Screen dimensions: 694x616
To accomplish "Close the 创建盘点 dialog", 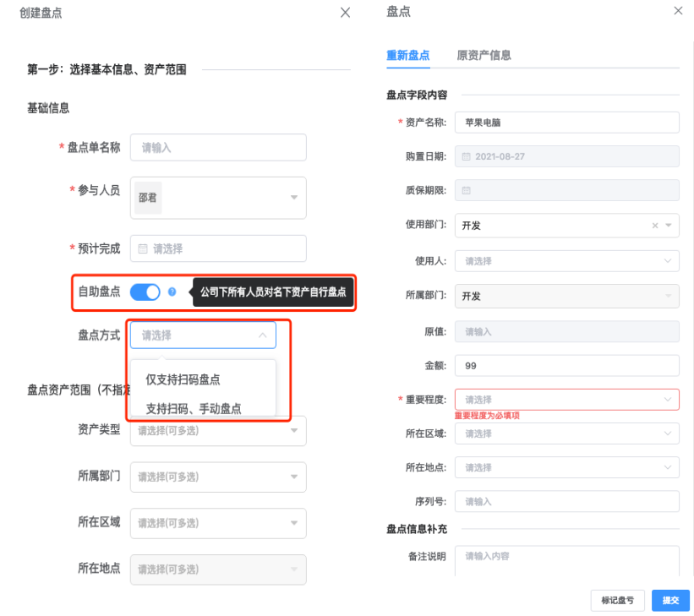I will 345,13.
